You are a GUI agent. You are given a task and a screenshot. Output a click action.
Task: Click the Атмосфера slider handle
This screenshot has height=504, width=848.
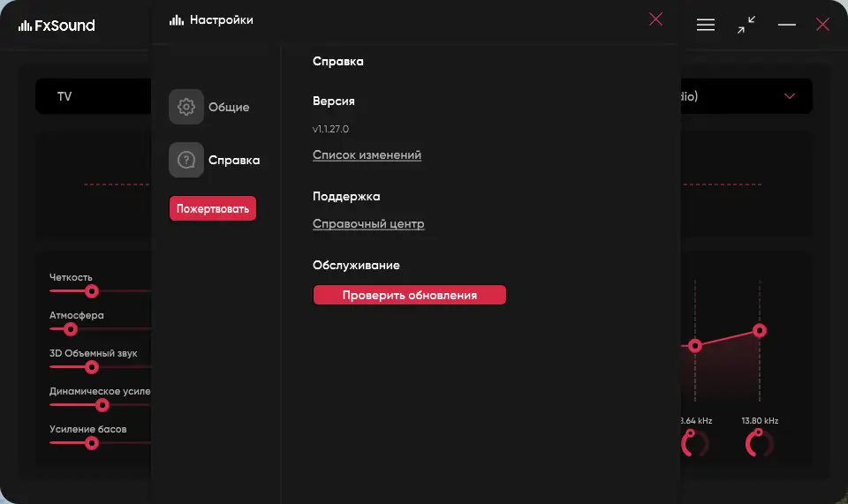point(71,329)
